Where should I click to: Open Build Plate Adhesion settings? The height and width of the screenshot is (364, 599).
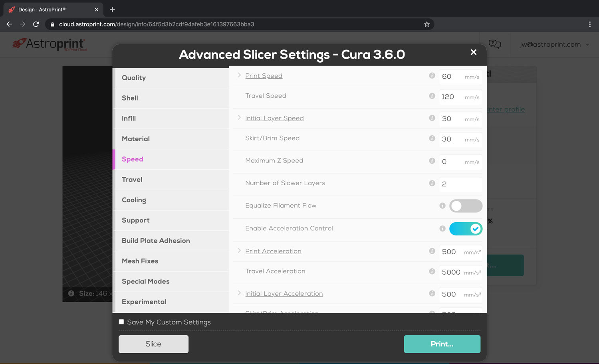click(172, 241)
